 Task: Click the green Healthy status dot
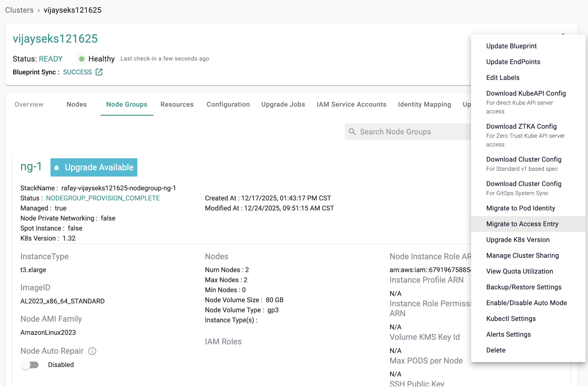[x=81, y=59]
